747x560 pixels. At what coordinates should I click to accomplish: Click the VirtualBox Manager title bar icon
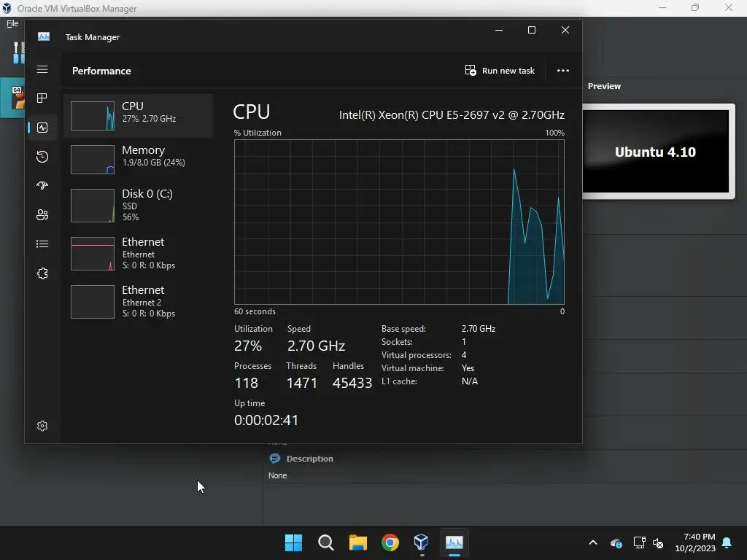[7, 8]
